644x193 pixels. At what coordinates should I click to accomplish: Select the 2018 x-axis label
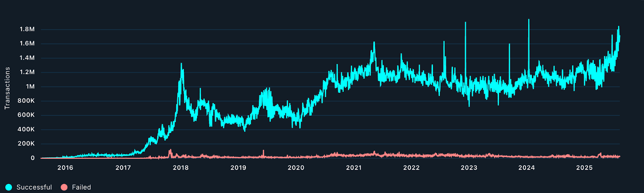point(181,168)
